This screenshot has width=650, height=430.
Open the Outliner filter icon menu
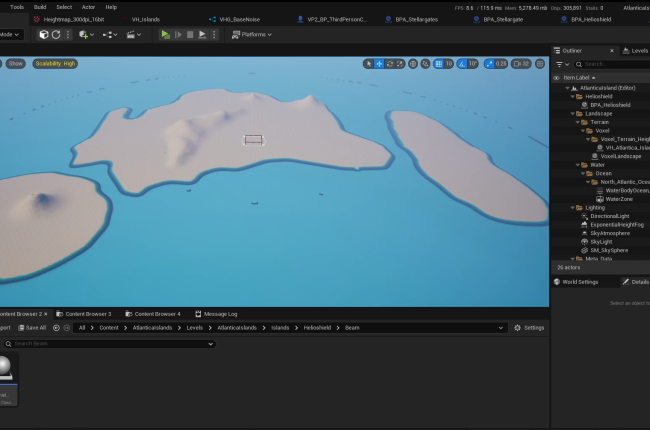coord(559,64)
